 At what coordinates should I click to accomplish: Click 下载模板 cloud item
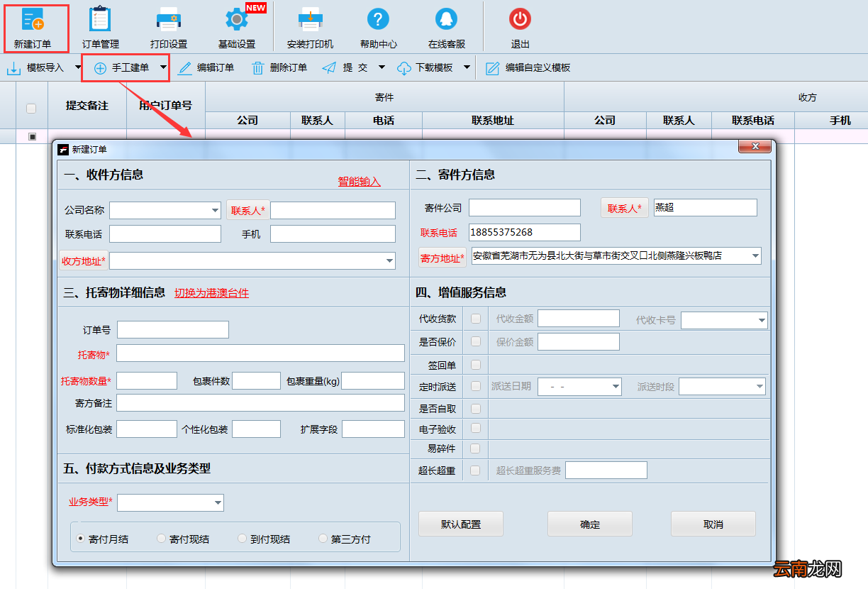click(425, 68)
